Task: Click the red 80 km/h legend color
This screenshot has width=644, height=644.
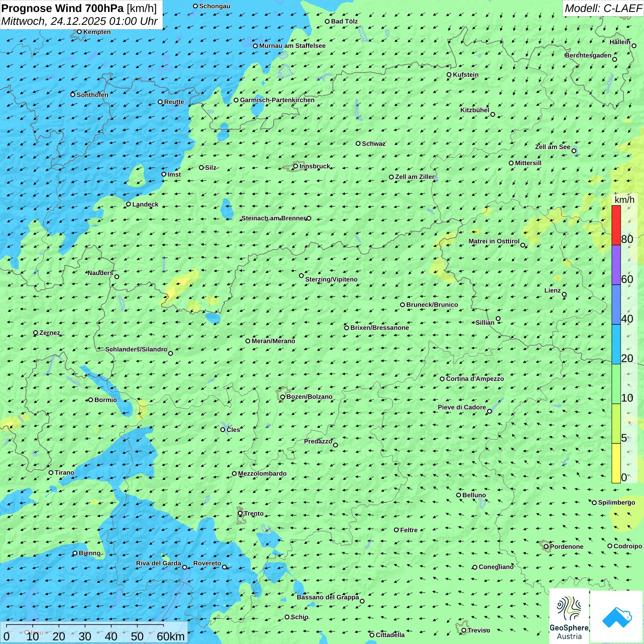Action: (x=616, y=225)
